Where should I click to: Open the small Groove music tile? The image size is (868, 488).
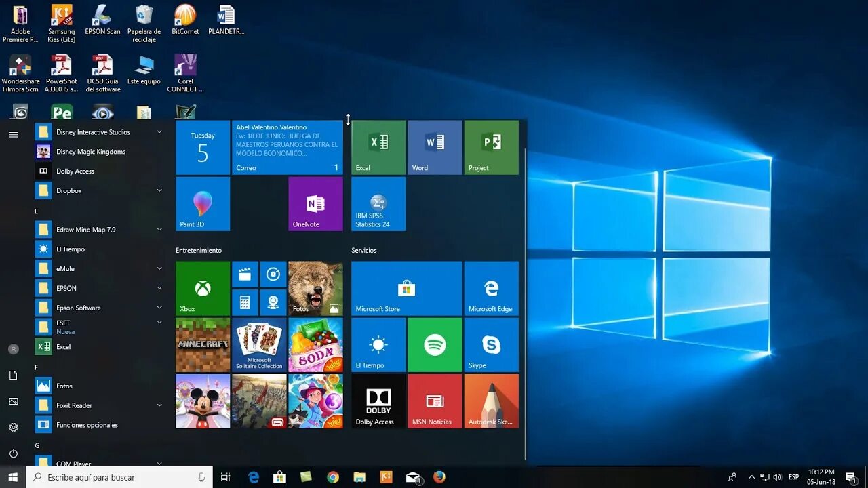click(273, 274)
